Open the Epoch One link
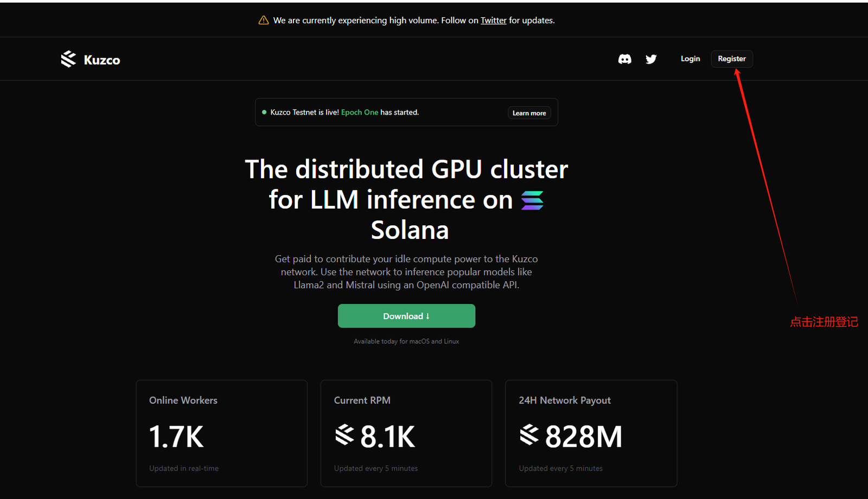 (360, 112)
